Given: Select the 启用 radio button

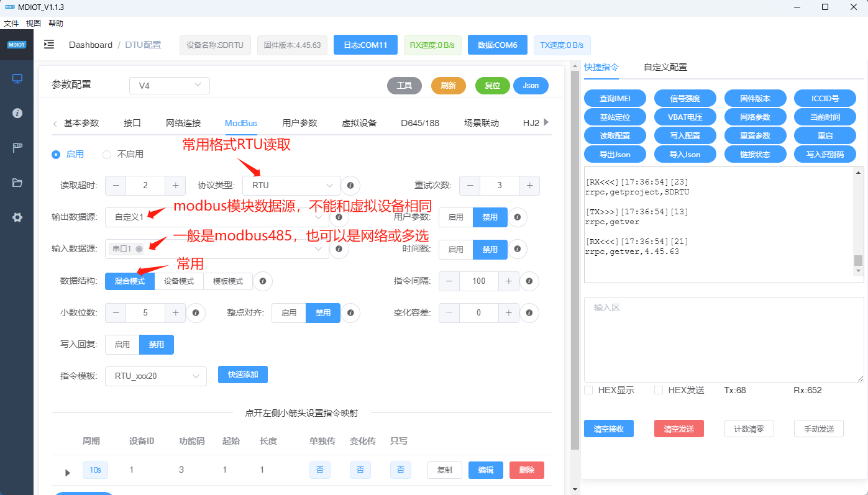Looking at the screenshot, I should click(57, 154).
